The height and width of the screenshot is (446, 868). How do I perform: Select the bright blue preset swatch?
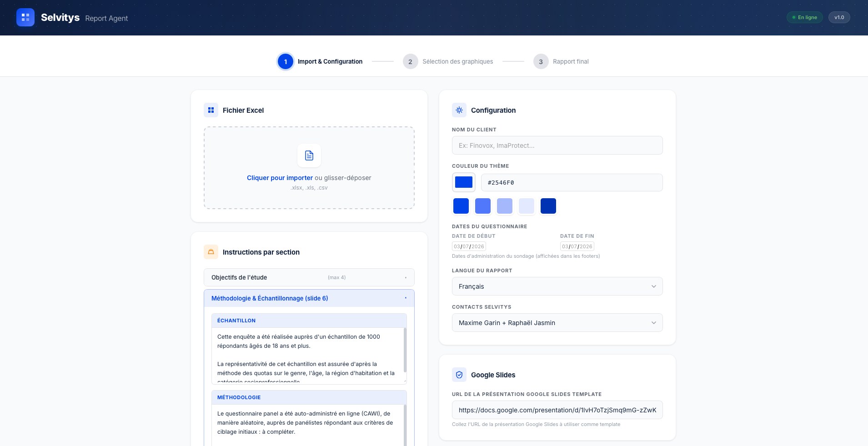[x=461, y=206]
